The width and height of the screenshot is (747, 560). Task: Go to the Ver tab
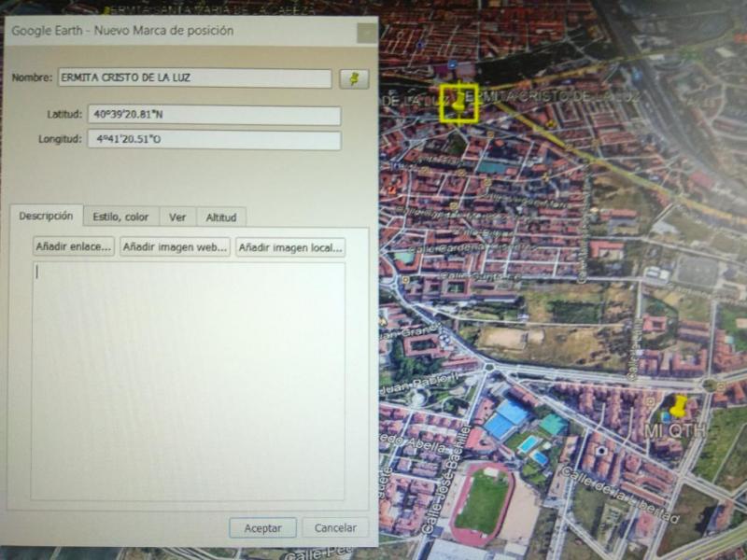[177, 217]
